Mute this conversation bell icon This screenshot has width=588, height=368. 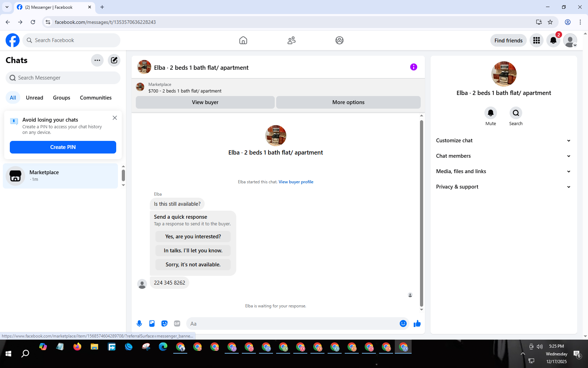pos(491,113)
